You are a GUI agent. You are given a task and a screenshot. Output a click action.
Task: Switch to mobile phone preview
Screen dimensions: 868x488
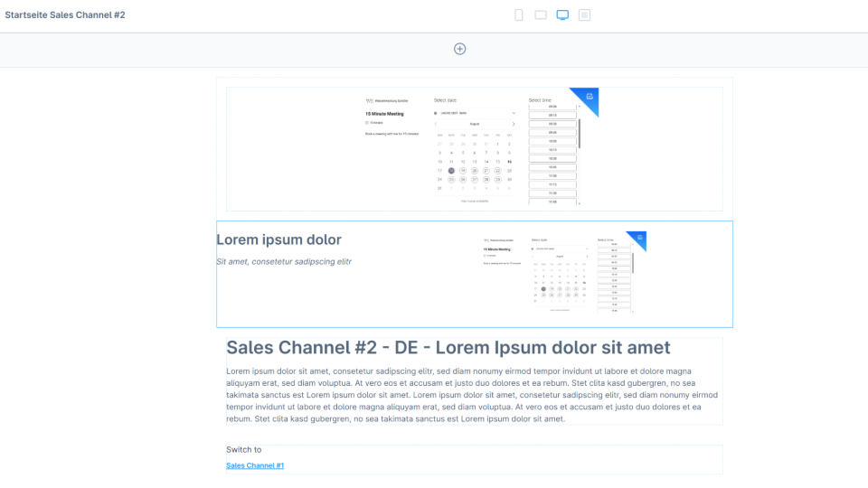(519, 15)
